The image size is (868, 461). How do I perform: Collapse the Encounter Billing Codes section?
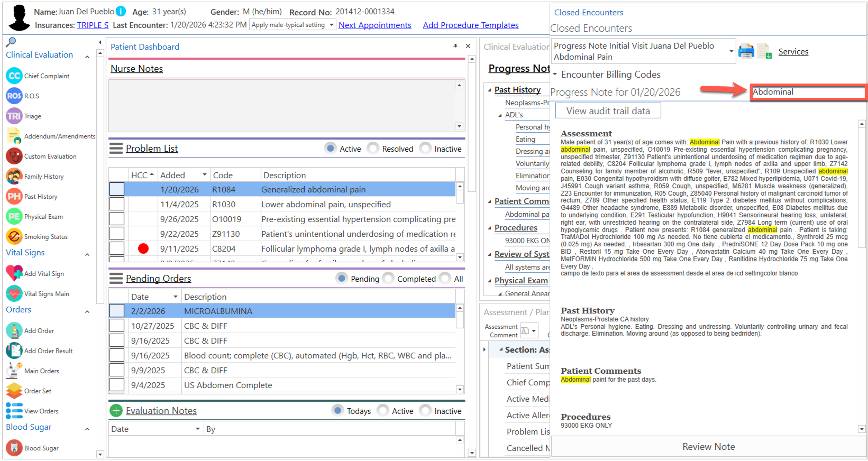tap(555, 75)
